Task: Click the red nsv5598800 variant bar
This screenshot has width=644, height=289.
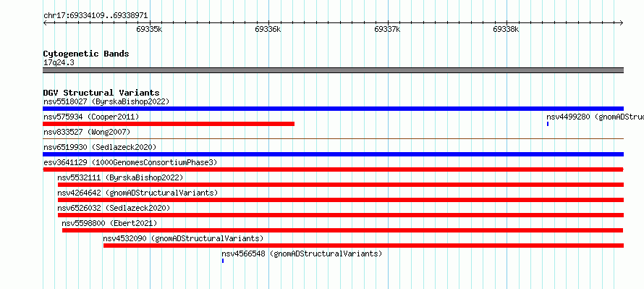Action: (342, 230)
